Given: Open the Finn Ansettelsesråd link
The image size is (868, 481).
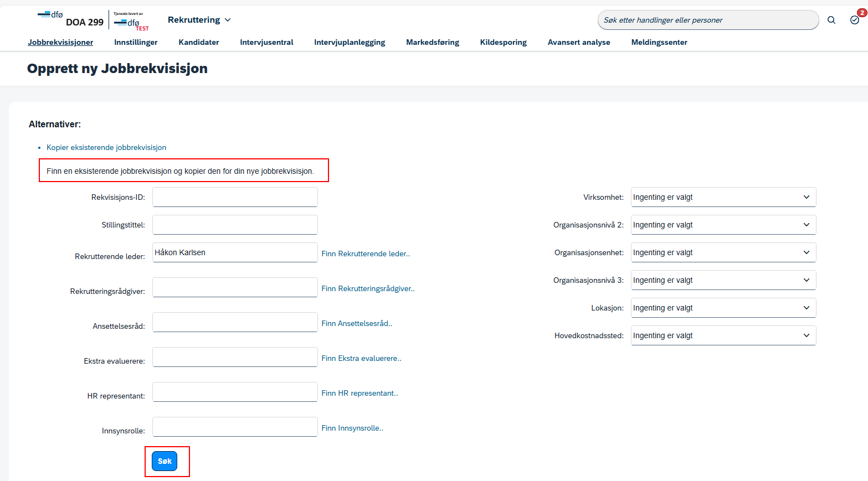Looking at the screenshot, I should click(357, 323).
